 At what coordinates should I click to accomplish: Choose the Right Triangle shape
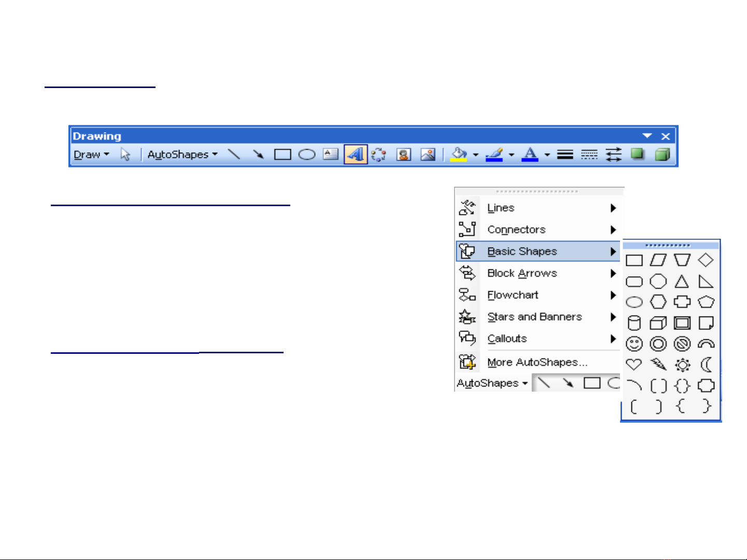pos(706,281)
